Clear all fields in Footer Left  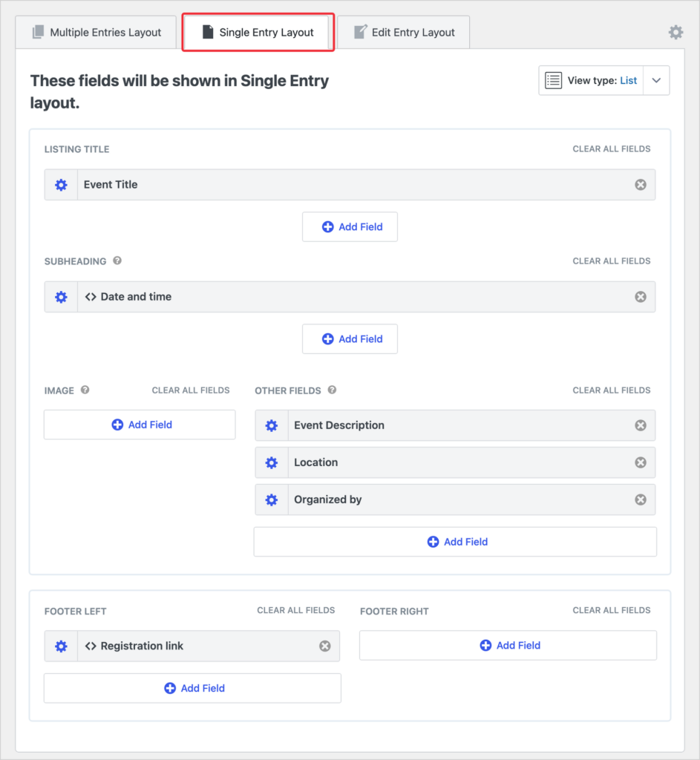pos(296,610)
